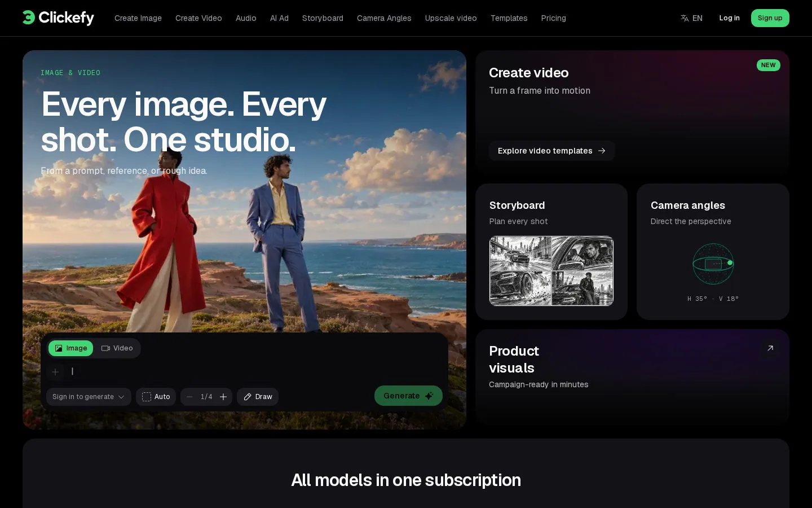This screenshot has width=812, height=508.
Task: Open the Create Image page
Action: tap(138, 18)
